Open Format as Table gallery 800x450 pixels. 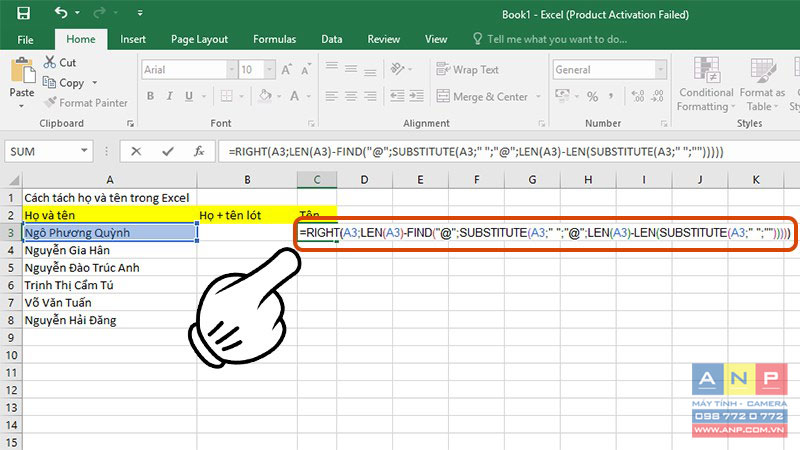[762, 84]
